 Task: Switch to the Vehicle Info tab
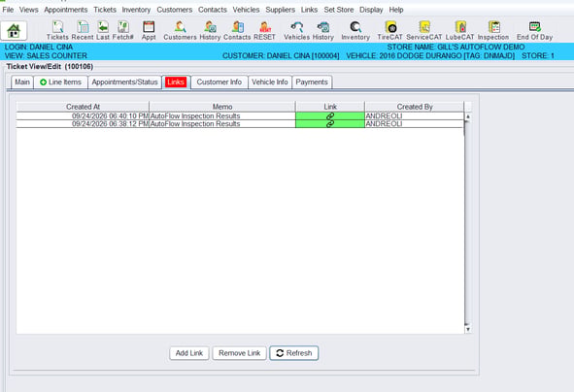click(x=270, y=82)
